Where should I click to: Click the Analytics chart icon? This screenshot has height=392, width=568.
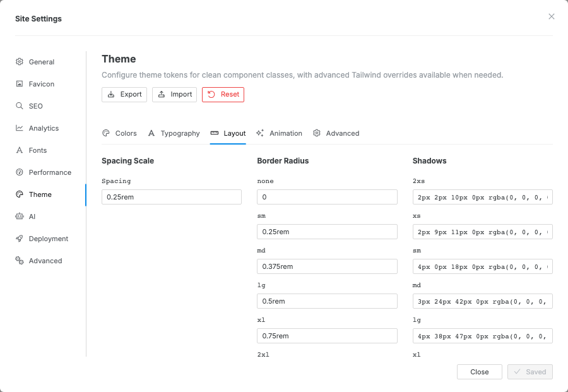coord(19,128)
